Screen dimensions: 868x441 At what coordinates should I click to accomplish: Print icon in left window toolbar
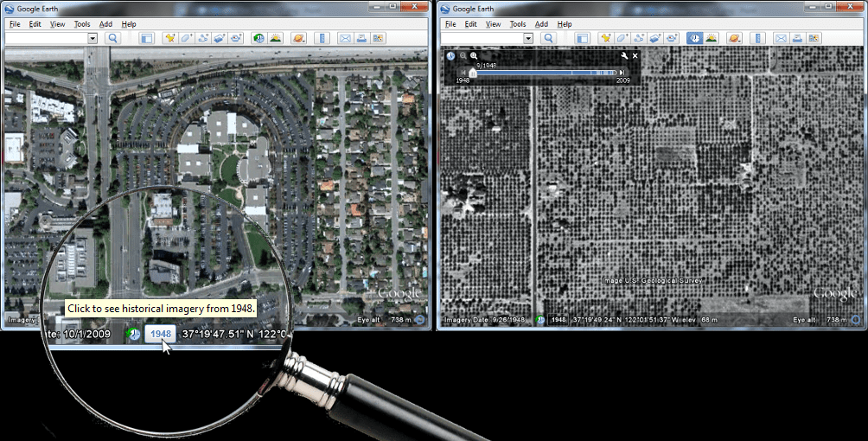tap(361, 38)
